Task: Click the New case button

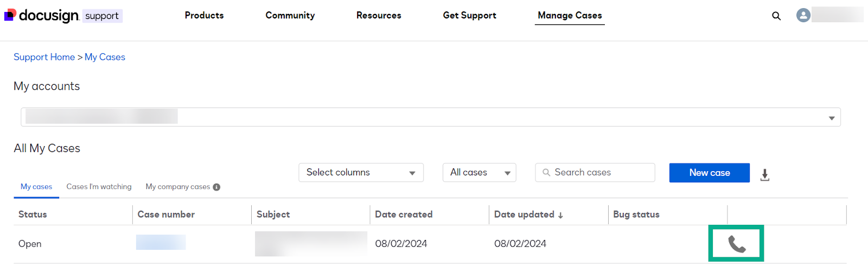Action: point(709,173)
